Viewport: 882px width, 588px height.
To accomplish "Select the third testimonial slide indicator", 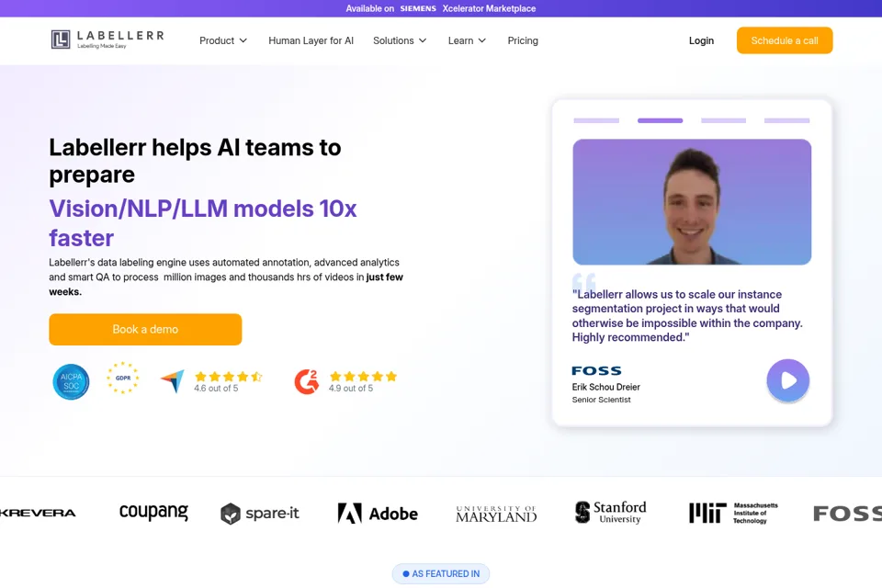I will pyautogui.click(x=723, y=120).
